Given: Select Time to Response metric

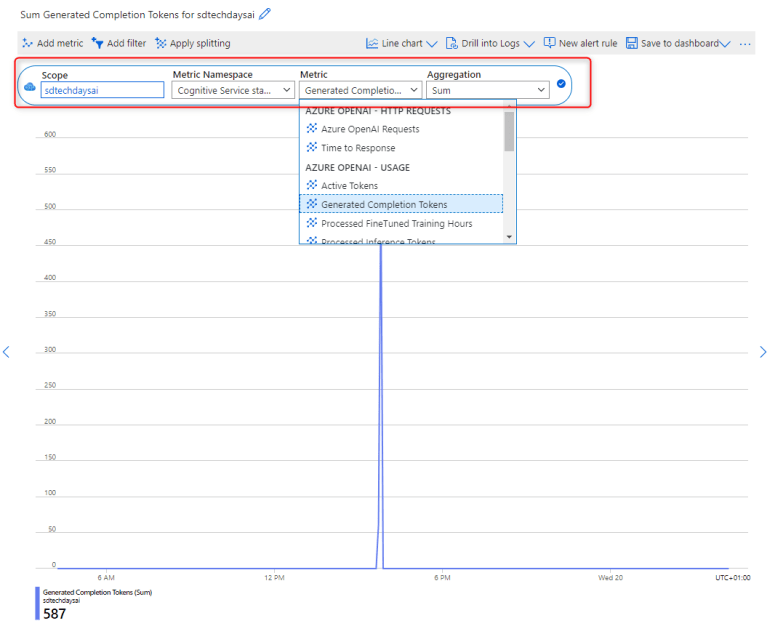Looking at the screenshot, I should click(x=357, y=148).
